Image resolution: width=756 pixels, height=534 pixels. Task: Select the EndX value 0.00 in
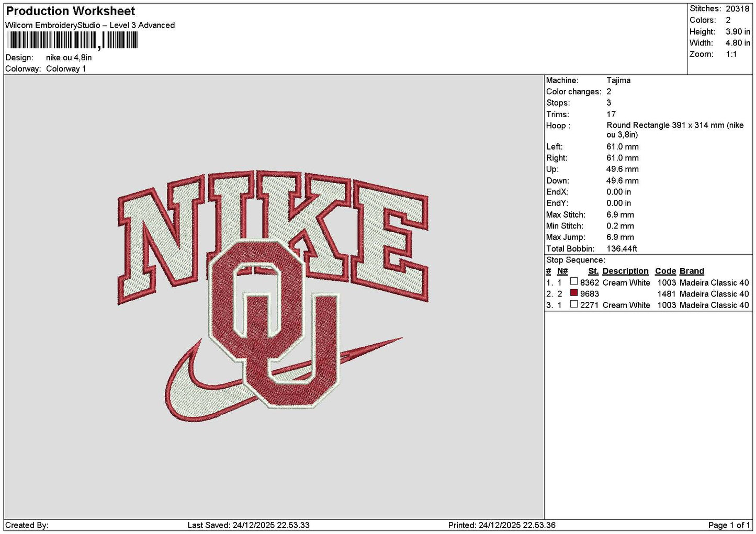619,191
